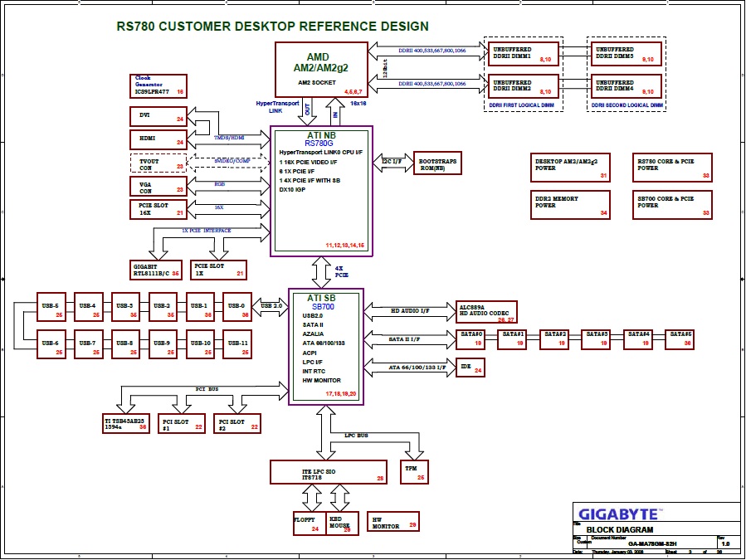
Task: Select the USB-1 block
Action: click(200, 307)
